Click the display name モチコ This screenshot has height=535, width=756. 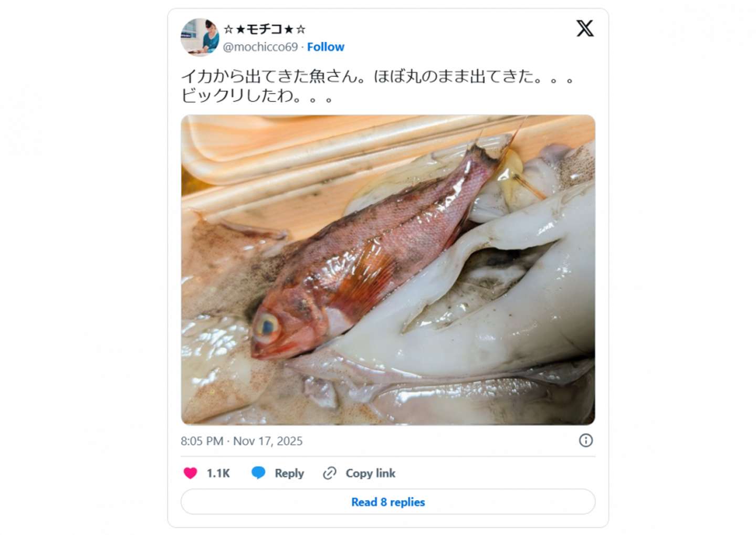tap(264, 29)
